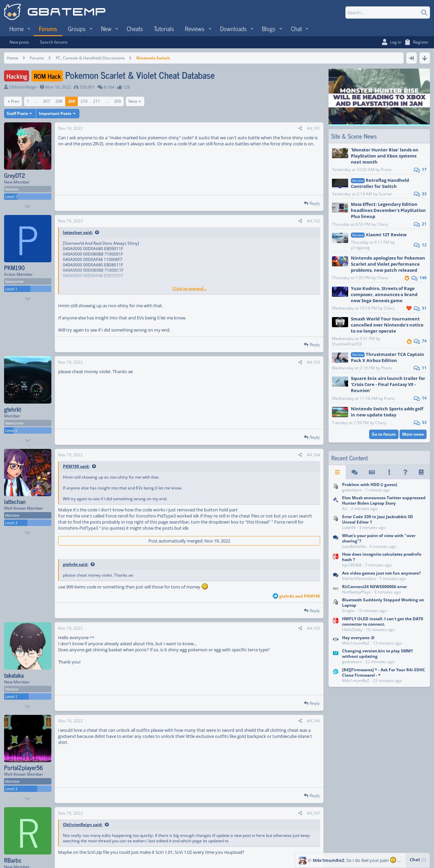434x868 pixels.
Task: Expand the Blogs menu arrow
Action: [281, 29]
